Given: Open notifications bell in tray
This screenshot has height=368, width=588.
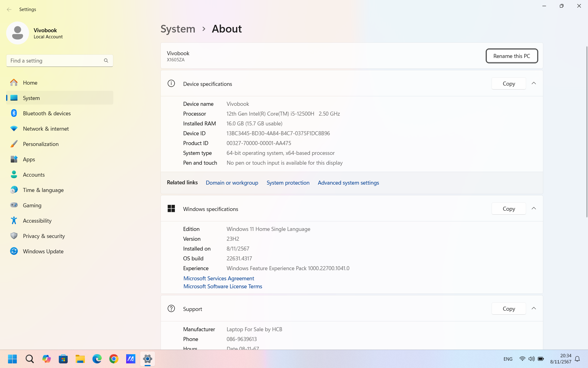Looking at the screenshot, I should pos(577,359).
